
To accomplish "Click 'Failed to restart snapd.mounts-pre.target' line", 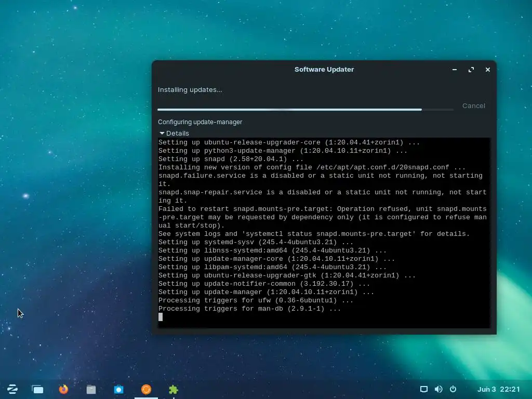I will point(322,217).
